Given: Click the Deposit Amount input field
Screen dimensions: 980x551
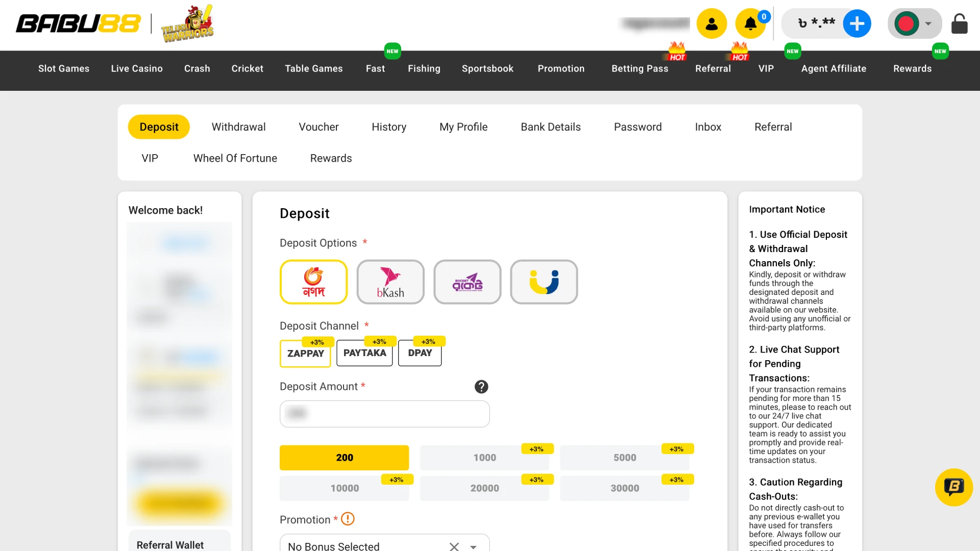Looking at the screenshot, I should [x=384, y=414].
